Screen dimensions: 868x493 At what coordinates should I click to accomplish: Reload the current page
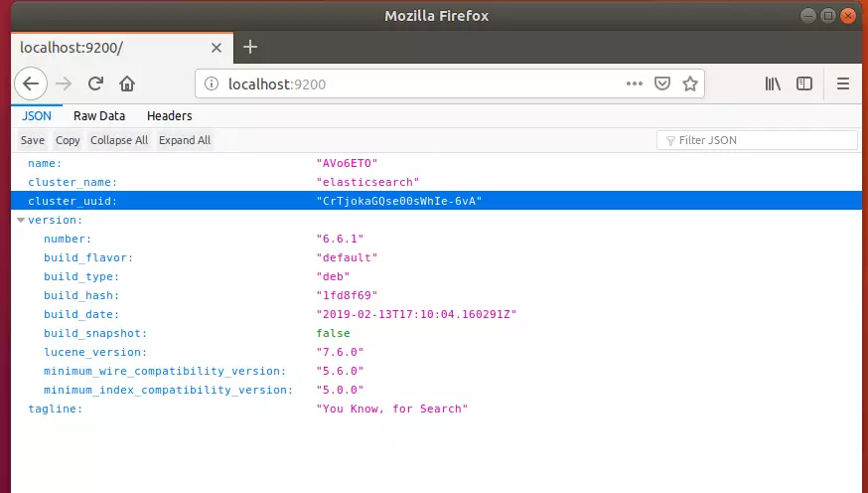coord(95,83)
